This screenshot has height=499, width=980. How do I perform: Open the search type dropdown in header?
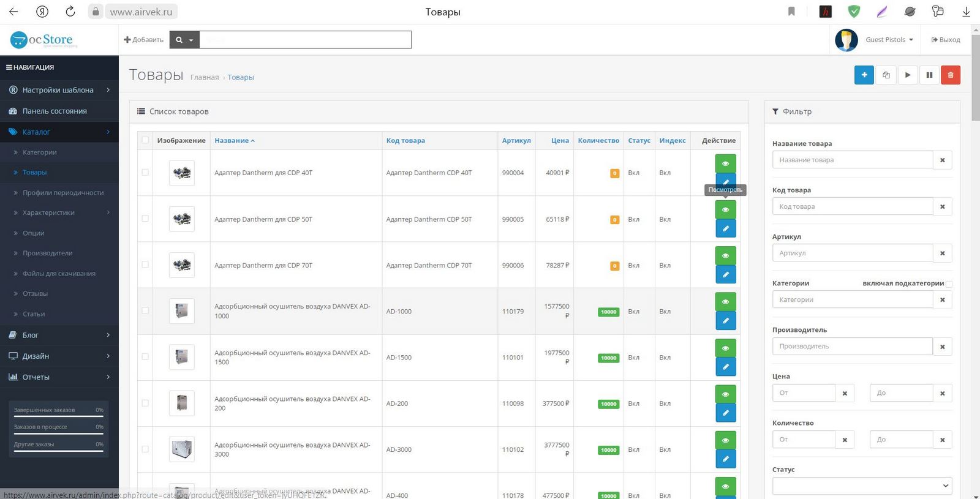(184, 40)
